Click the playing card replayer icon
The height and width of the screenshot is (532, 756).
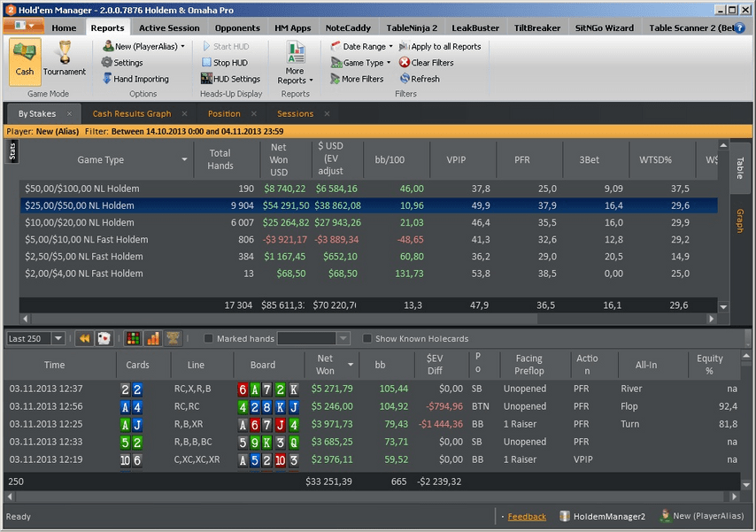click(104, 339)
